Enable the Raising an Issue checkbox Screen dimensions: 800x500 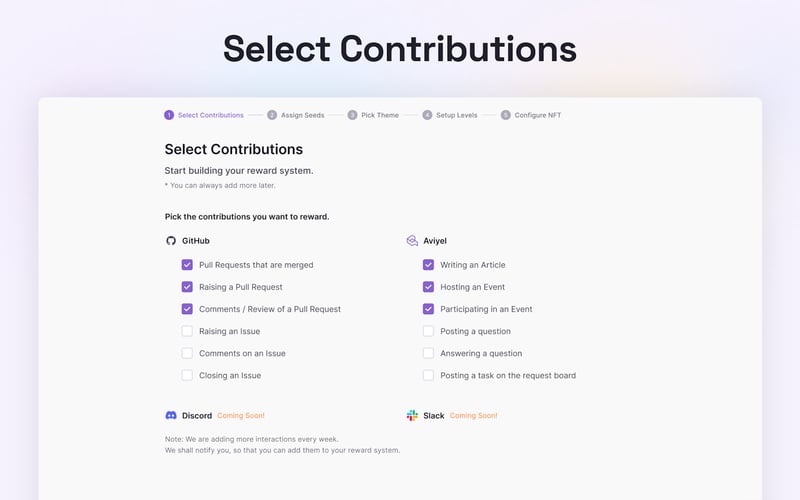pyautogui.click(x=187, y=331)
